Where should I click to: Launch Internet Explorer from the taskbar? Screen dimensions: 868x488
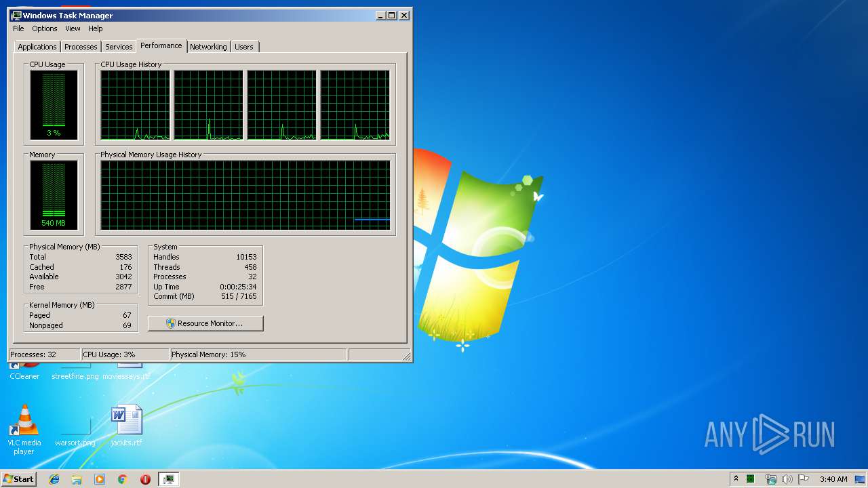pyautogui.click(x=54, y=479)
